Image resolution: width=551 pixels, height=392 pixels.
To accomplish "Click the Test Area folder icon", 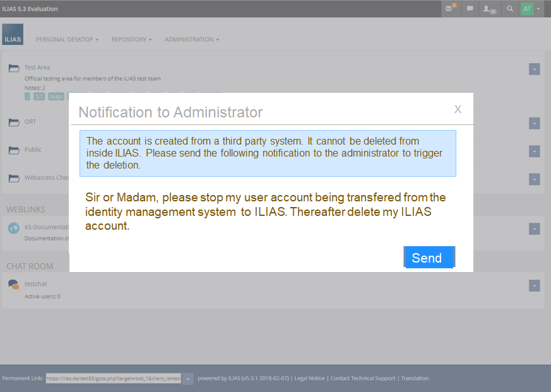I will click(14, 68).
